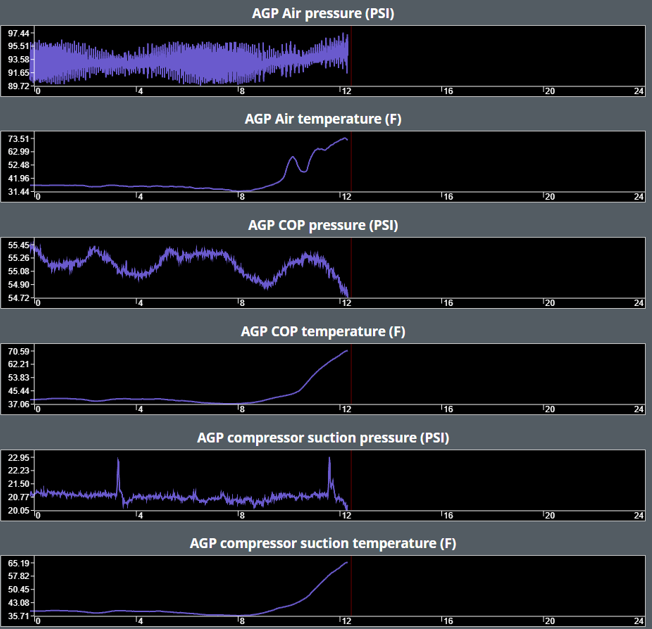
Task: Click the AGP Air temperature (F) chart title
Action: pyautogui.click(x=325, y=119)
